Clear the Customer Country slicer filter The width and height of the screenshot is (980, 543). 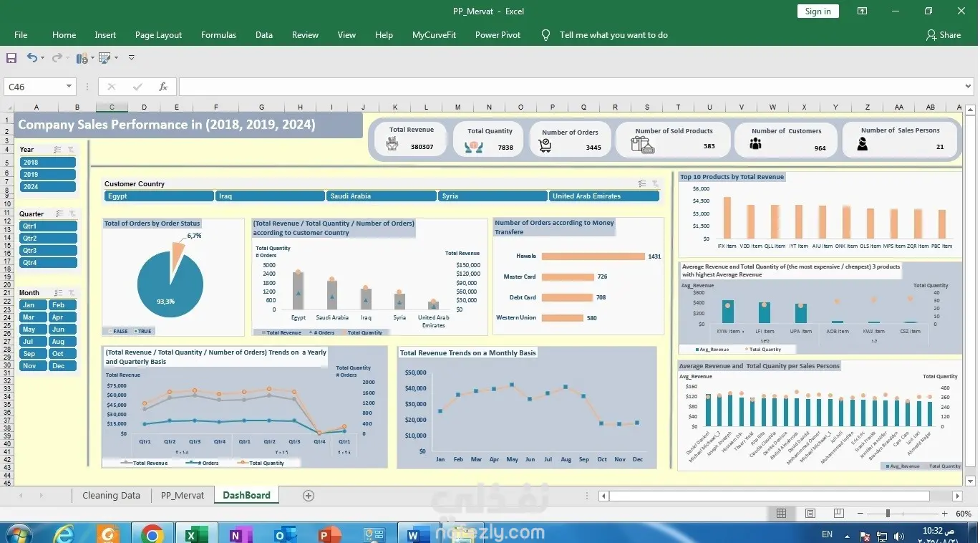pos(655,184)
